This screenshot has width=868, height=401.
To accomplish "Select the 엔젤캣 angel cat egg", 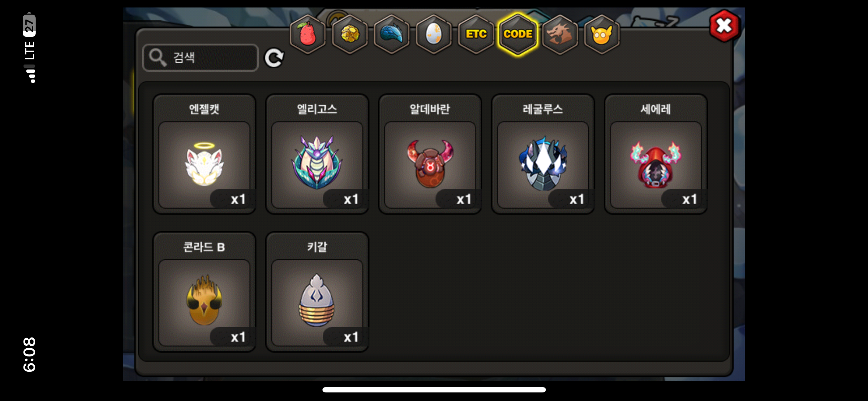I will (x=204, y=154).
